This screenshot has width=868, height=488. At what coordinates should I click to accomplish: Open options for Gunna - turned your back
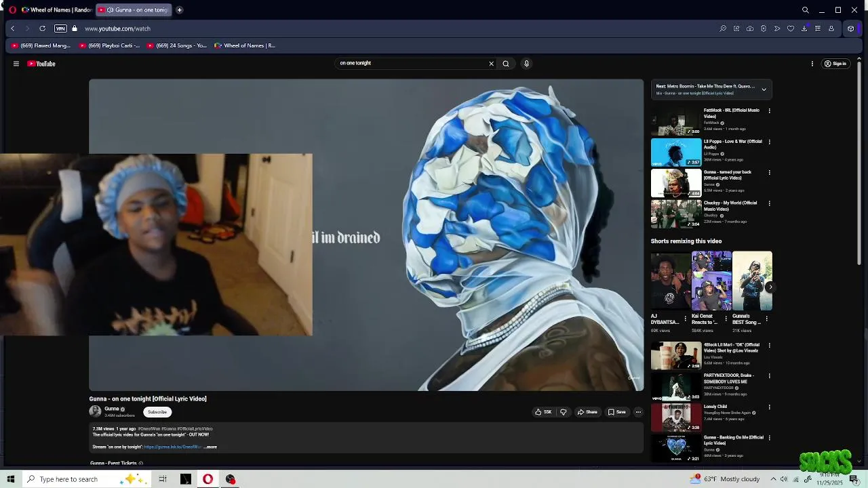pos(769,173)
